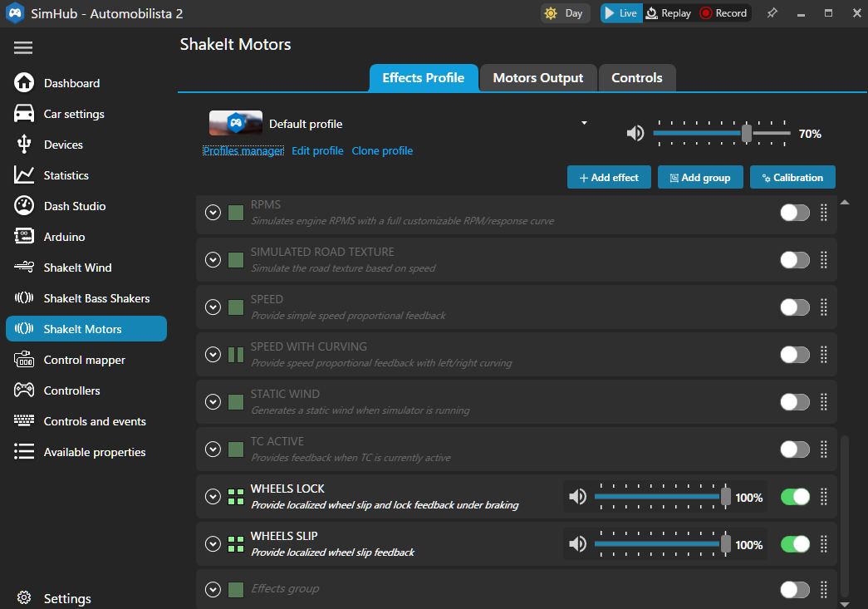Click the Arduino board icon
The height and width of the screenshot is (609, 868).
tap(24, 237)
